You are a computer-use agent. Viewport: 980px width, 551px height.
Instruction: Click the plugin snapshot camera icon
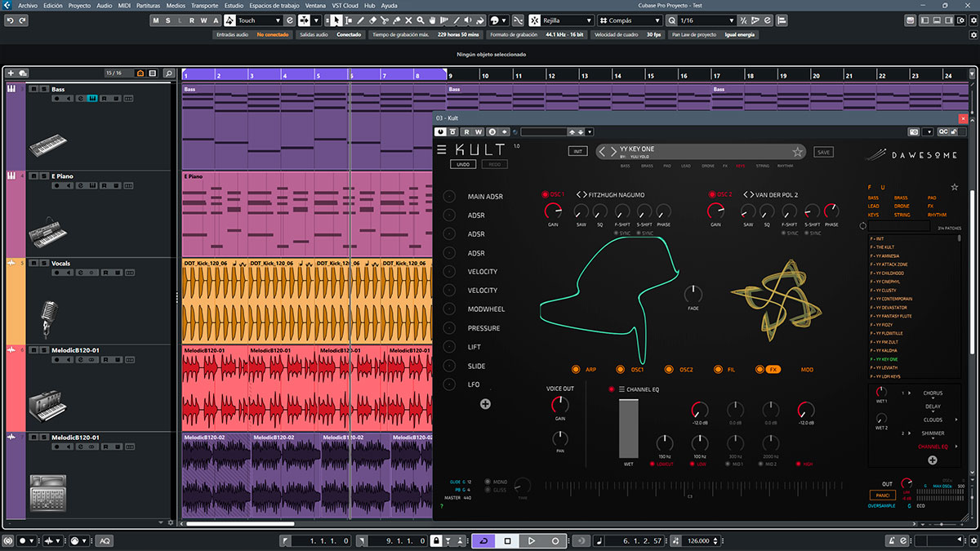click(915, 131)
